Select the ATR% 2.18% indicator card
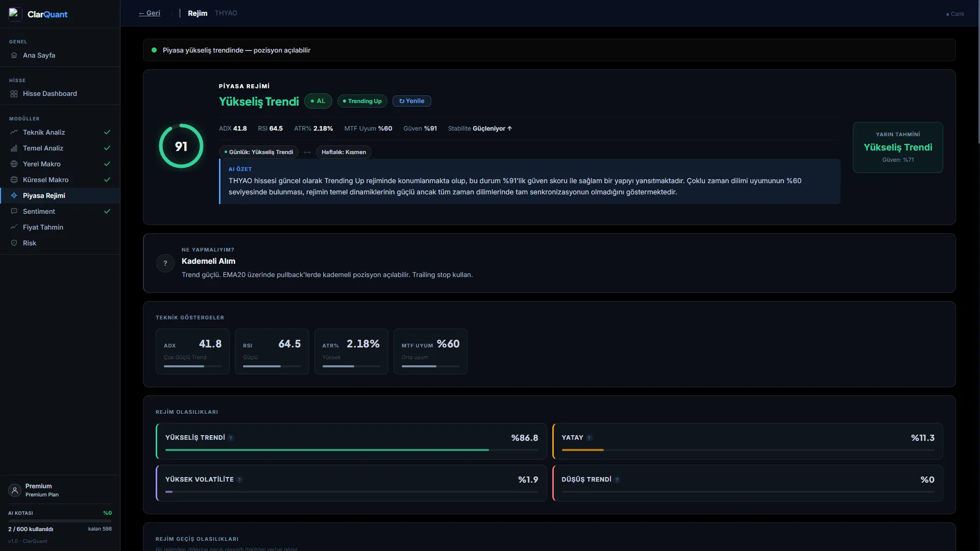The height and width of the screenshot is (551, 980). click(x=351, y=352)
